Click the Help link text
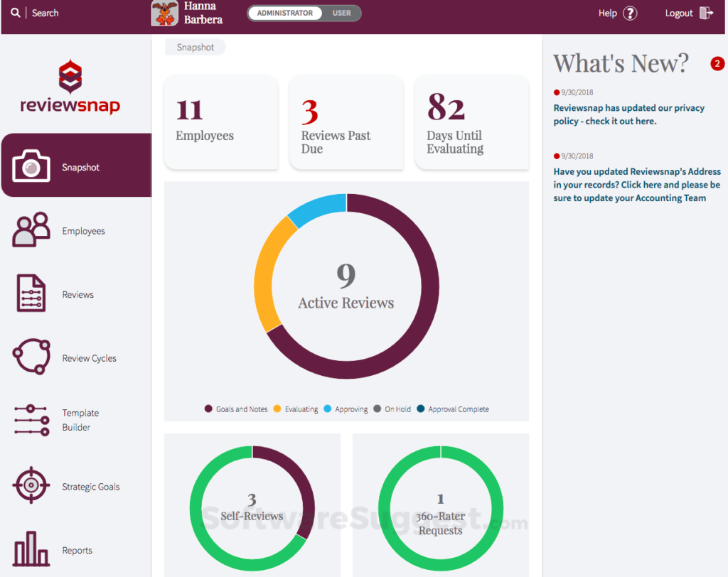The width and height of the screenshot is (728, 577). pyautogui.click(x=607, y=13)
